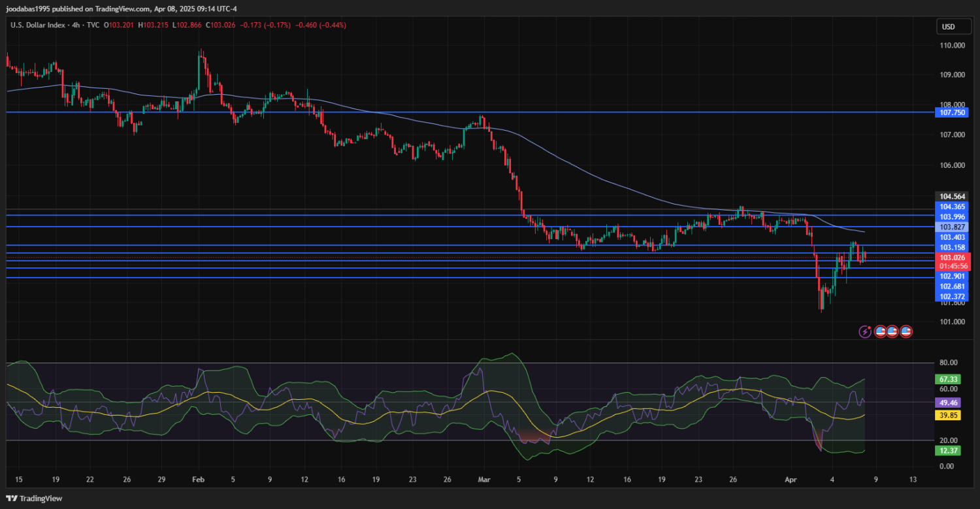Click the 101.000 price axis label
The image size is (980, 509).
tap(953, 321)
